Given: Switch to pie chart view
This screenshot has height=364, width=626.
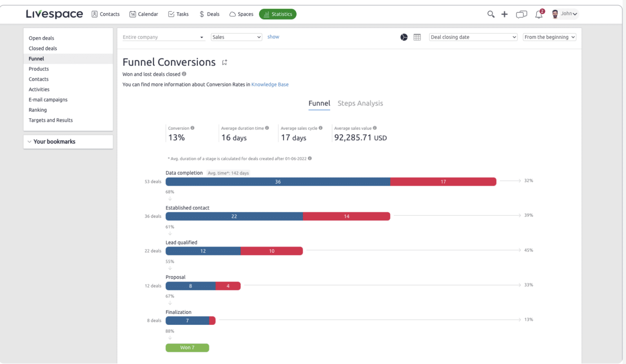Looking at the screenshot, I should tap(404, 37).
